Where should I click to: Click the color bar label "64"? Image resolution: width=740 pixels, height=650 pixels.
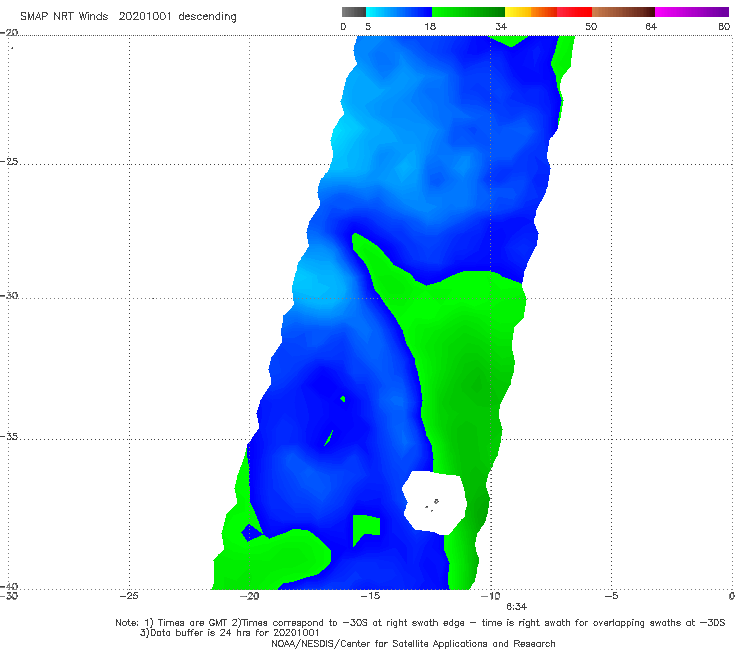click(x=651, y=27)
